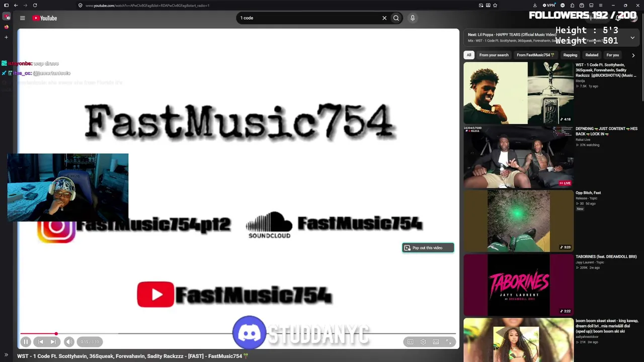Skip to the previous video
Screen dimensions: 644x362
(x=40, y=342)
